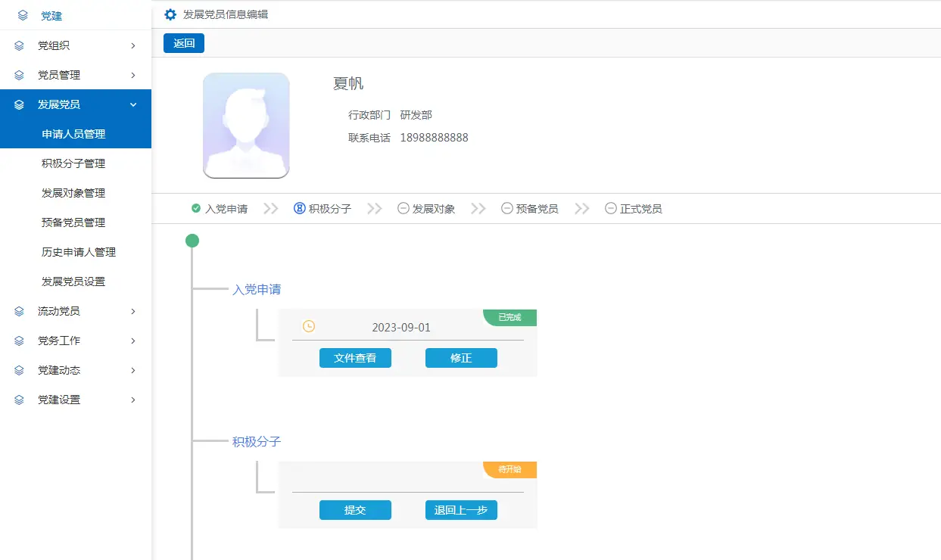Open 积极分子管理 in the sidebar
The width and height of the screenshot is (941, 560).
(73, 163)
